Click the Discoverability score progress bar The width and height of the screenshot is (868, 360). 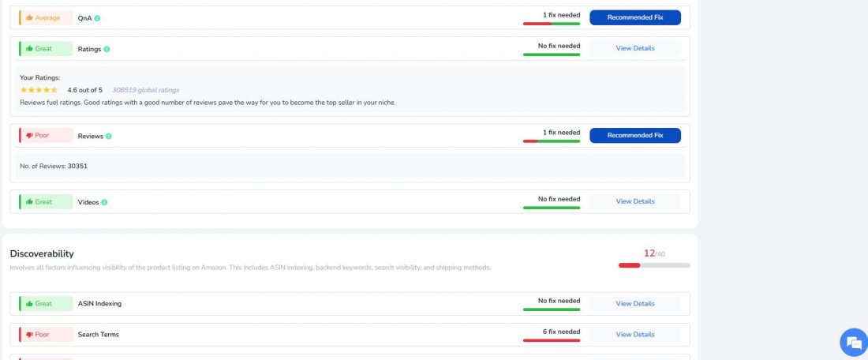(x=654, y=265)
